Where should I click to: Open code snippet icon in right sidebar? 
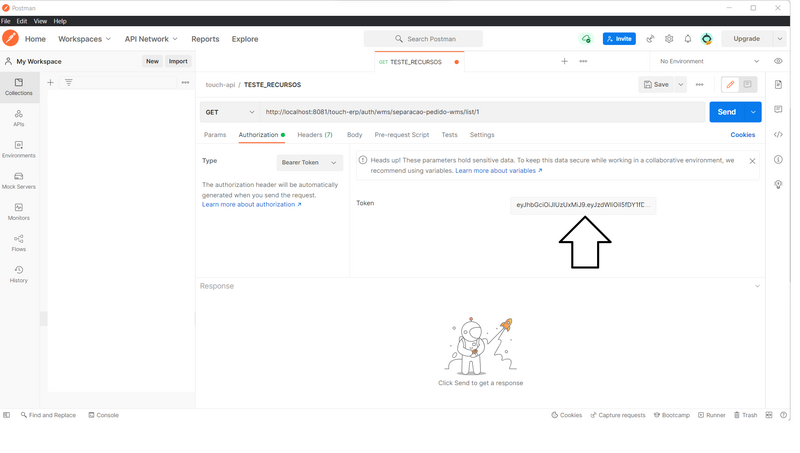(x=778, y=135)
